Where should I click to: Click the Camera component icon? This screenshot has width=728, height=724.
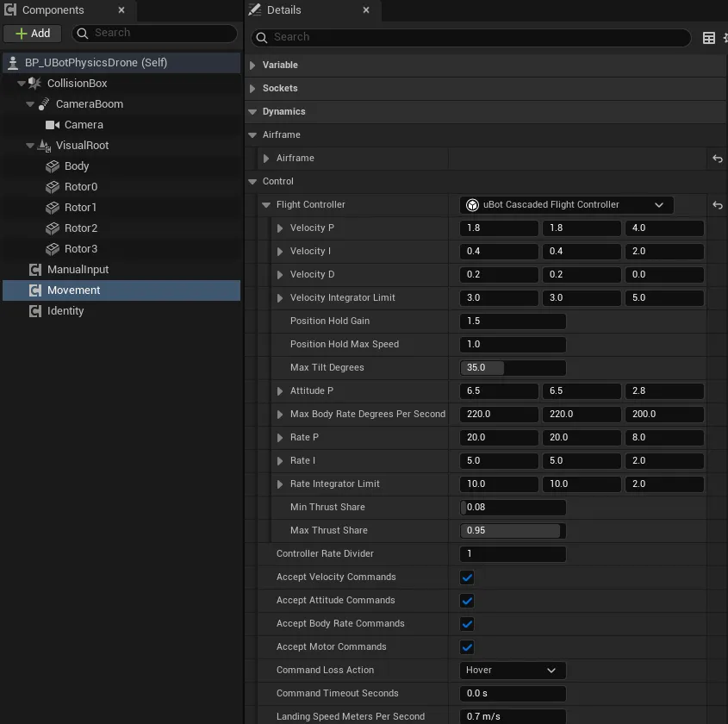(53, 125)
